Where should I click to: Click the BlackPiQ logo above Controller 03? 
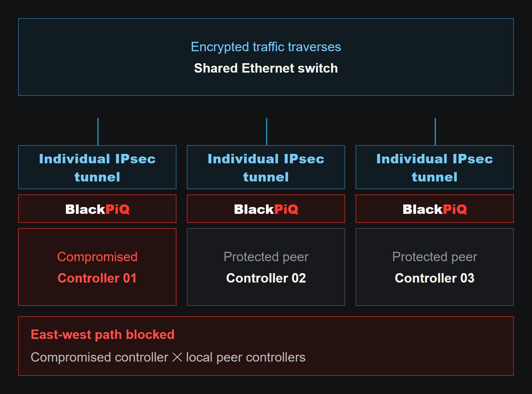(x=435, y=209)
